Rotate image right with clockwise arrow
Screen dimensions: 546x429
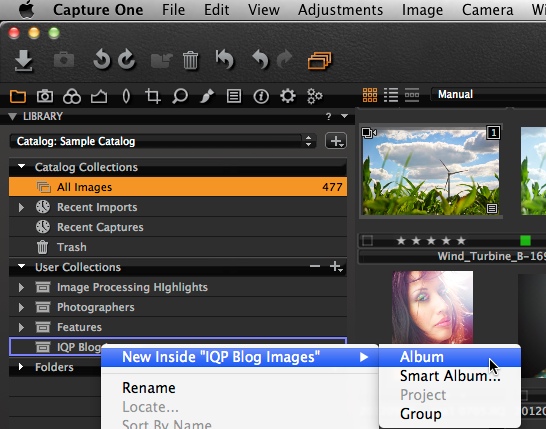[126, 60]
